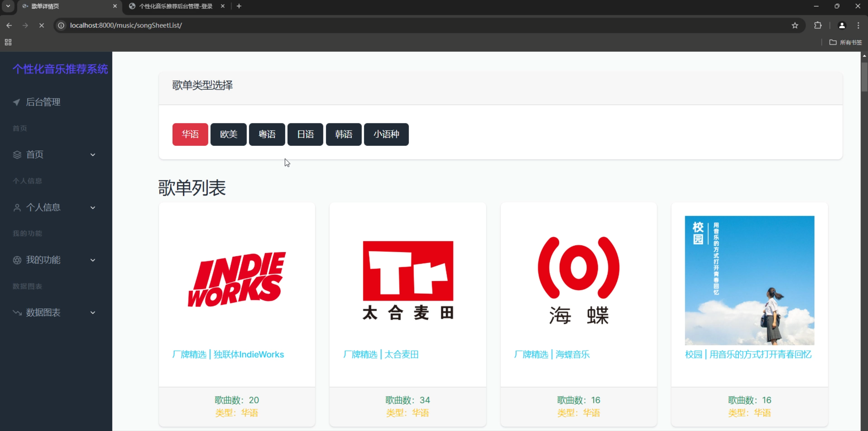Viewport: 868px width, 431px height.
Task: Click the site information icon in address bar
Action: [61, 25]
